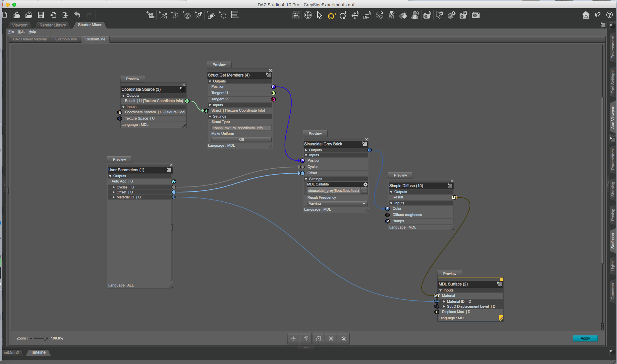Image resolution: width=617 pixels, height=364 pixels.
Task: Click Preview above MDL Surface
Action: [450, 274]
